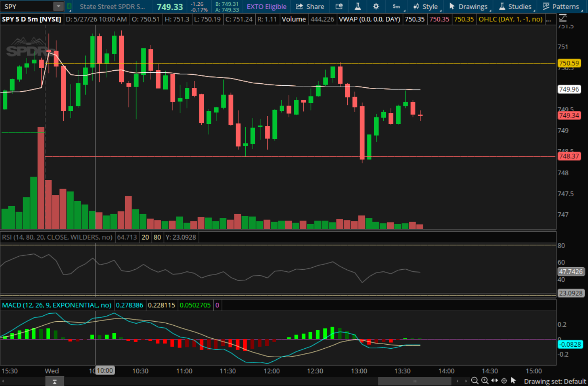Screen dimensions: 588x386
Task: Click the green symbol link indicator
Action: pyautogui.click(x=69, y=6)
